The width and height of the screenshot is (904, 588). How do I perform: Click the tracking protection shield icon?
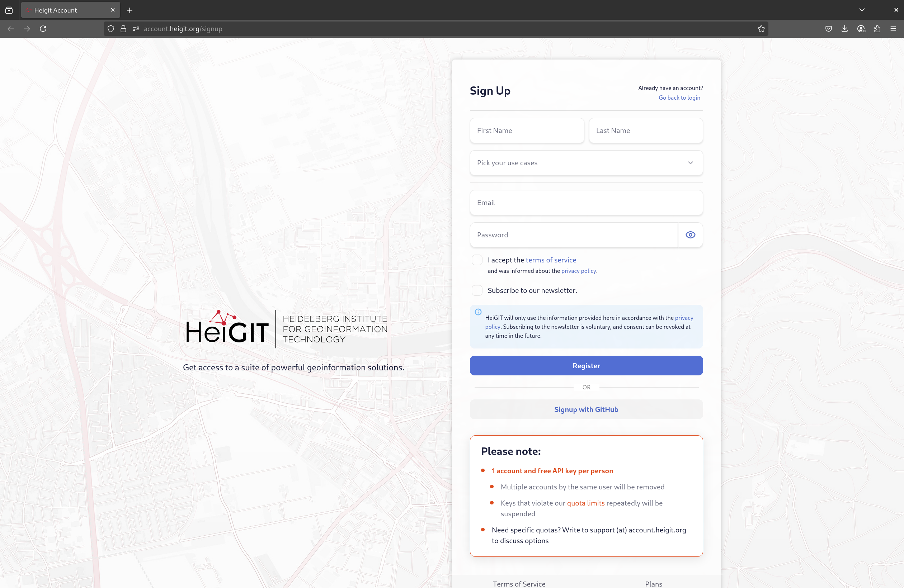coord(110,29)
